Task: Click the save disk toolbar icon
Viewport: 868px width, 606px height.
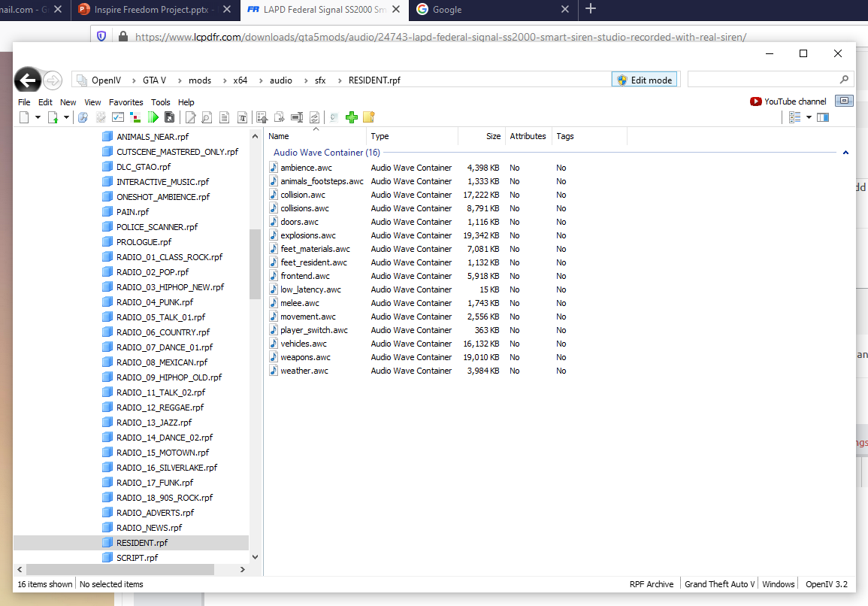Action: (x=170, y=117)
